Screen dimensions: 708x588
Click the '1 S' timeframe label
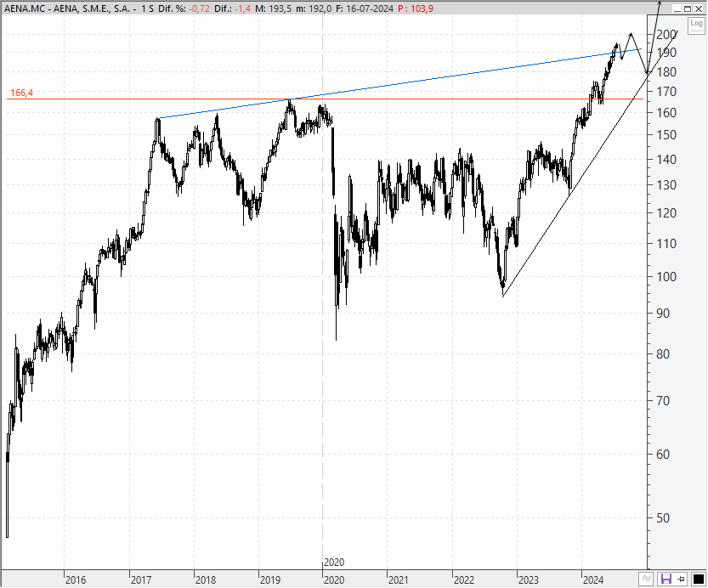(147, 8)
